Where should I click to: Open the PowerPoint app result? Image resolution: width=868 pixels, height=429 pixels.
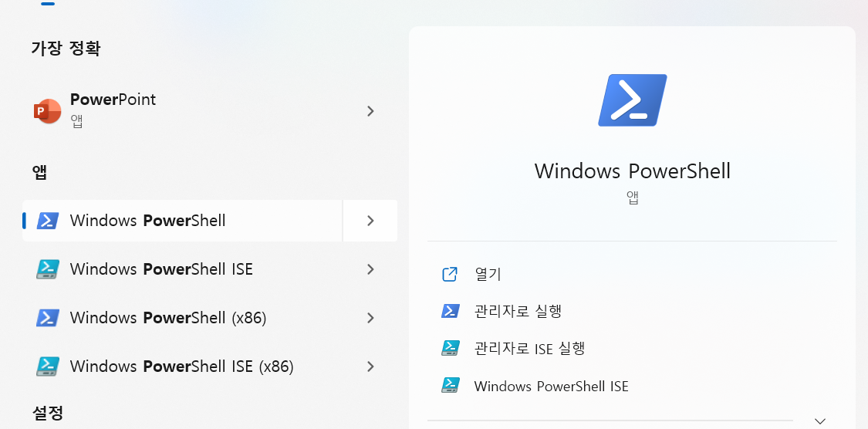[209, 111]
